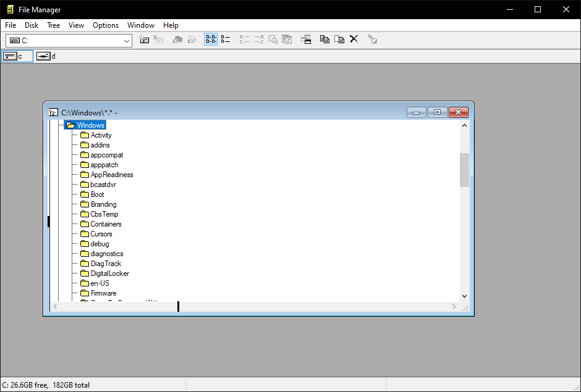Click scroll-down arrow in tree pane
Viewport: 581px width, 392px height.
pos(464,296)
